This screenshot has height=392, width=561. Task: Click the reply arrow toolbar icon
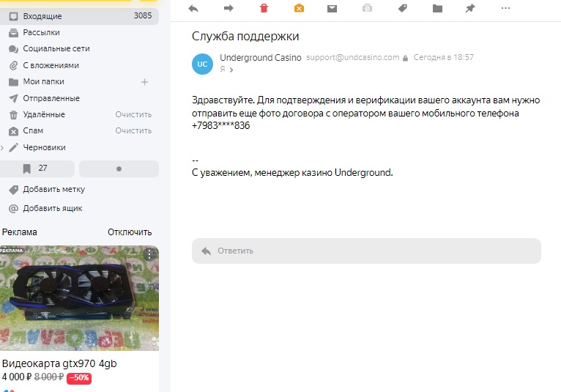(x=193, y=8)
